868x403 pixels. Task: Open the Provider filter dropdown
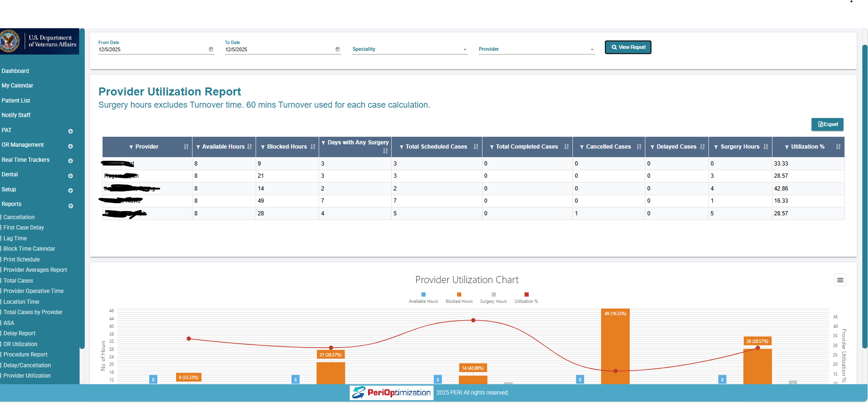click(537, 49)
